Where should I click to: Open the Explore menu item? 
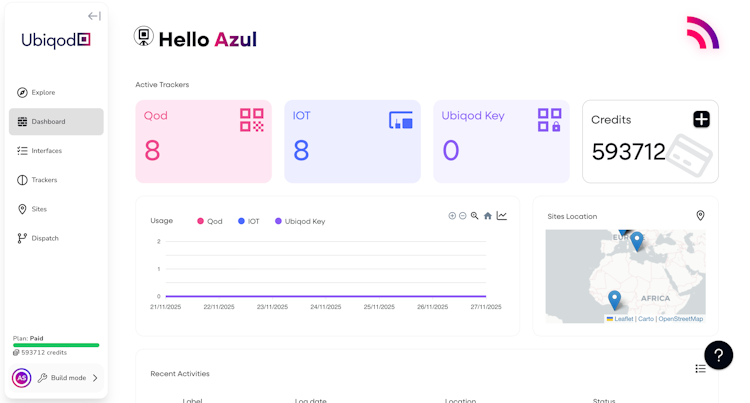56,92
